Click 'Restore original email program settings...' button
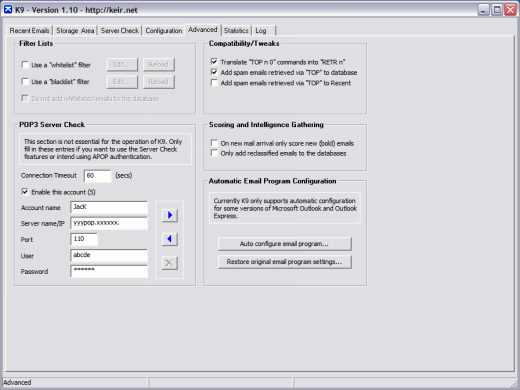Image resolution: width=520 pixels, height=390 pixels. 284,262
